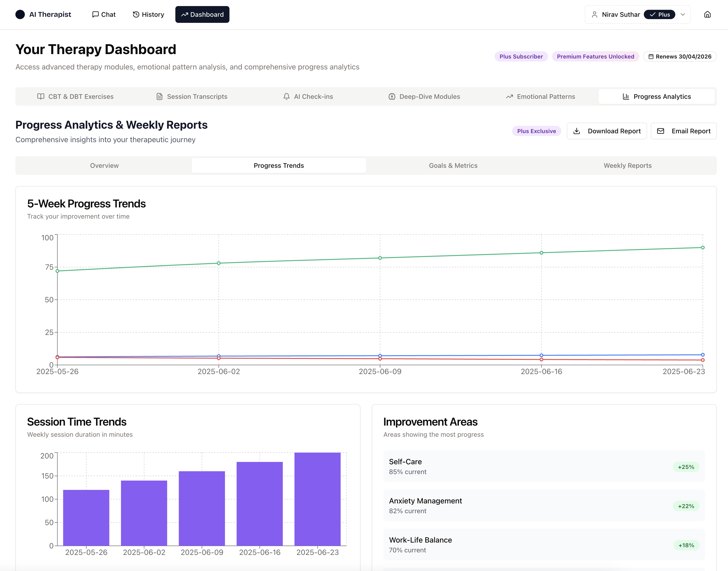Click the AI Therapist logo circle
The width and height of the screenshot is (728, 571).
[20, 14]
